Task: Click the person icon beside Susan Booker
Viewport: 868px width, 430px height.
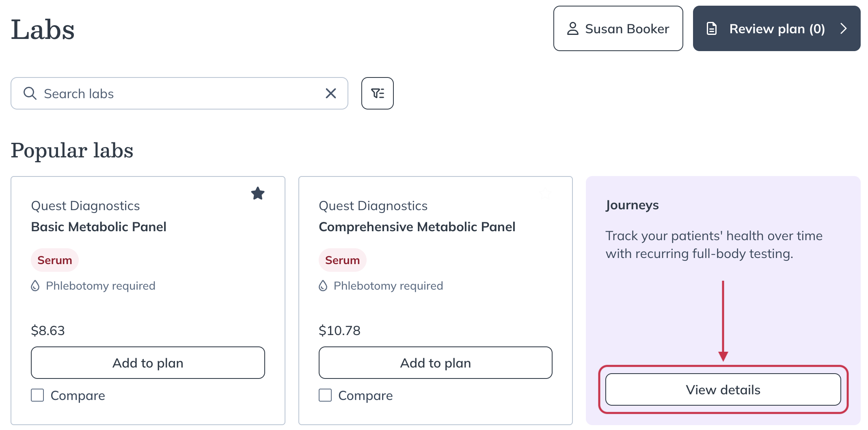Action: [x=572, y=28]
